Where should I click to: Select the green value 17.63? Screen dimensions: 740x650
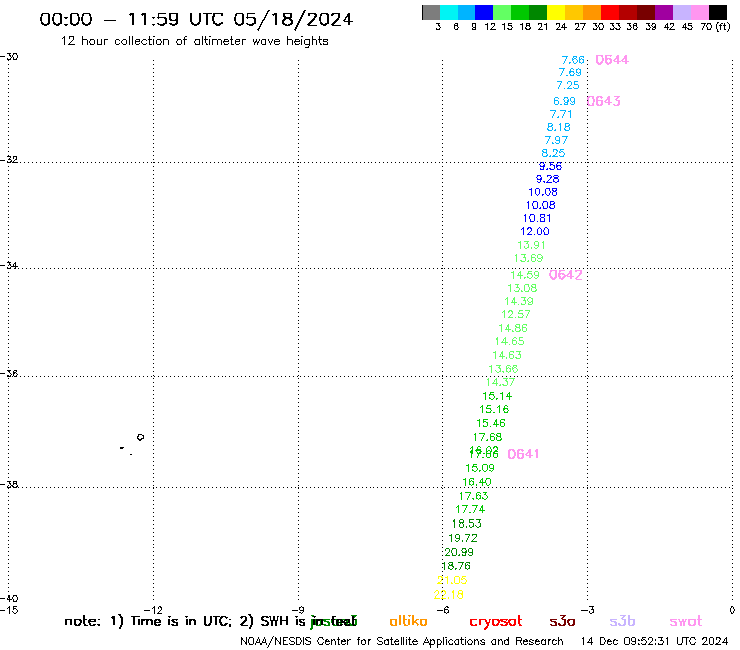[x=473, y=496]
